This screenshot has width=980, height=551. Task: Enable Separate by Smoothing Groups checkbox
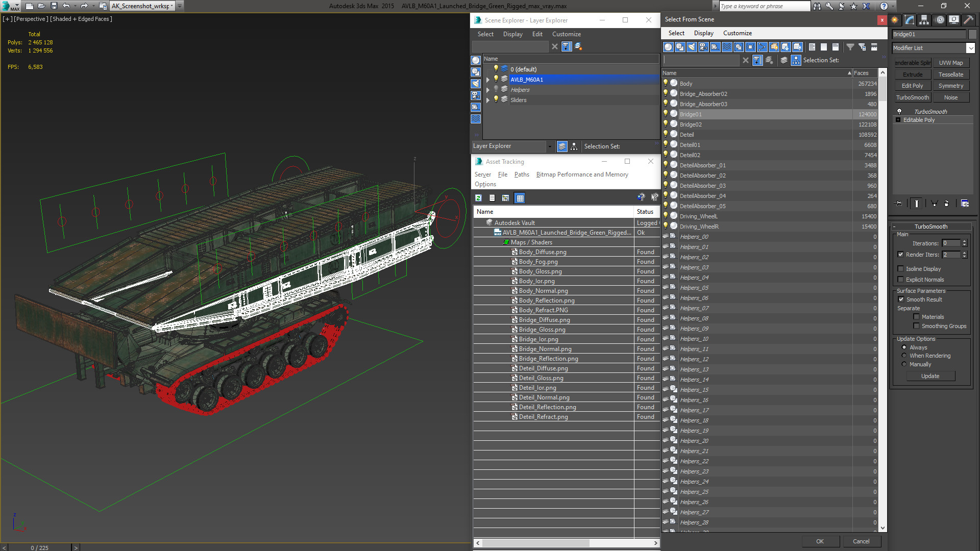coord(916,326)
